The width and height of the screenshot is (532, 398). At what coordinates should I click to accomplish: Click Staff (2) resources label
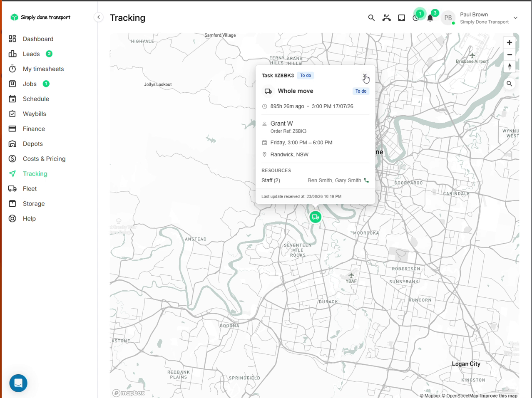pos(271,180)
